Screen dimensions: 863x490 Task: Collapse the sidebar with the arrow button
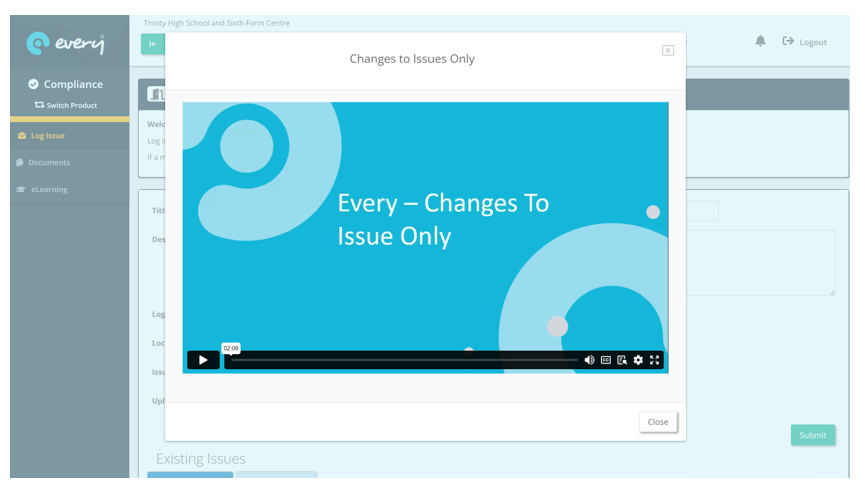tap(152, 44)
